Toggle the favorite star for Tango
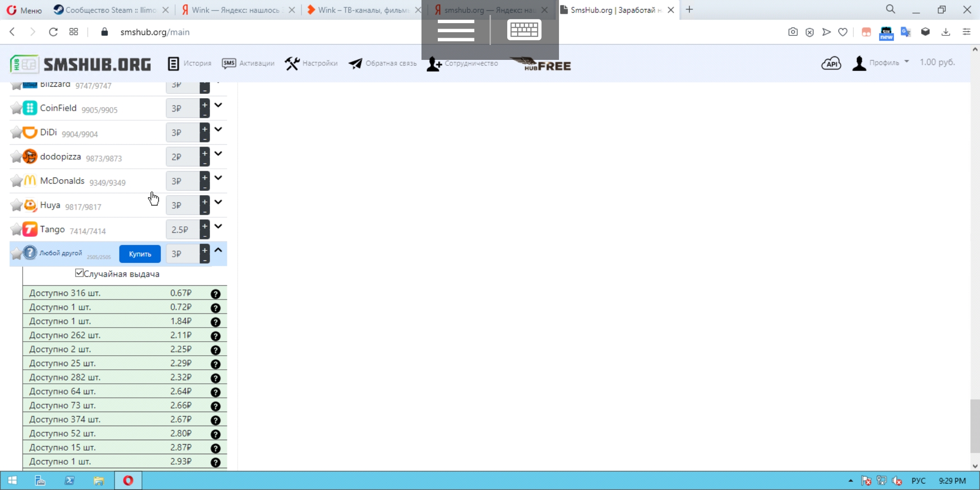This screenshot has width=980, height=490. [16, 230]
